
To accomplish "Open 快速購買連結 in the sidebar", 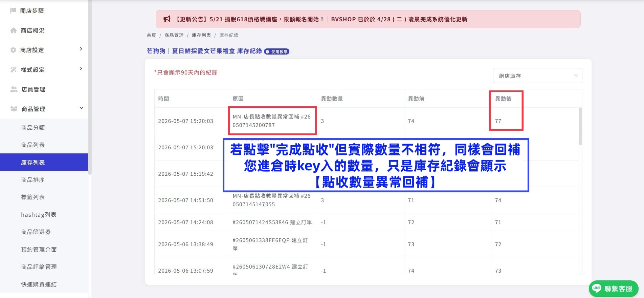I will tap(39, 284).
